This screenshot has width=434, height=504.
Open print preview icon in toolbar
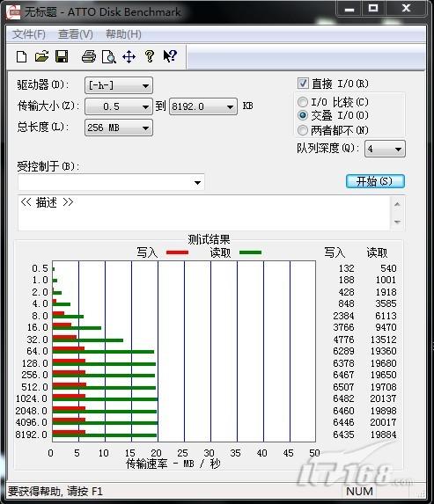[x=109, y=57]
